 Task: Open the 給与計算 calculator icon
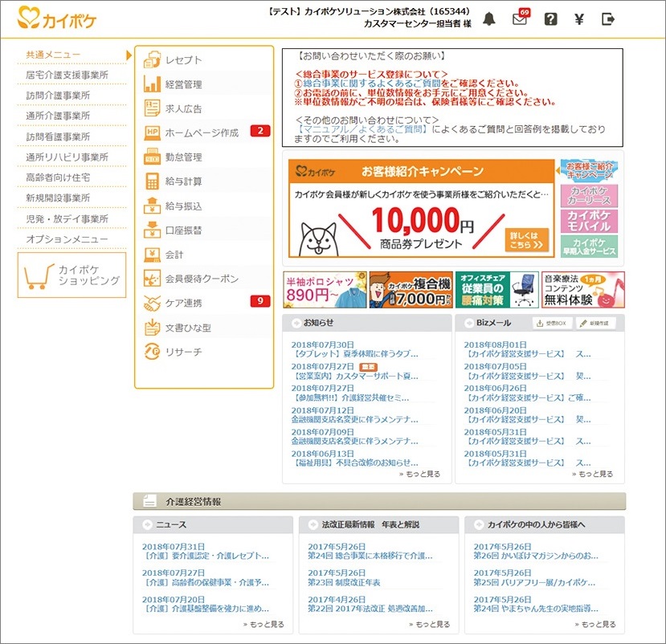(152, 181)
